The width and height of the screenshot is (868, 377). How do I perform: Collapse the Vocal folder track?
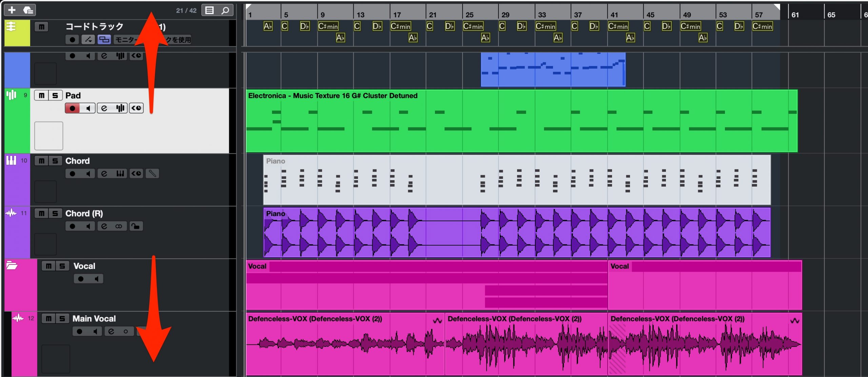(12, 266)
